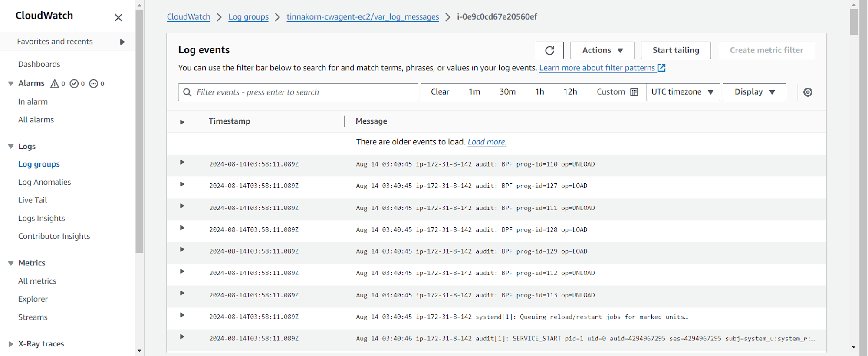868x356 pixels.
Task: Click Create metric filter button
Action: point(766,50)
